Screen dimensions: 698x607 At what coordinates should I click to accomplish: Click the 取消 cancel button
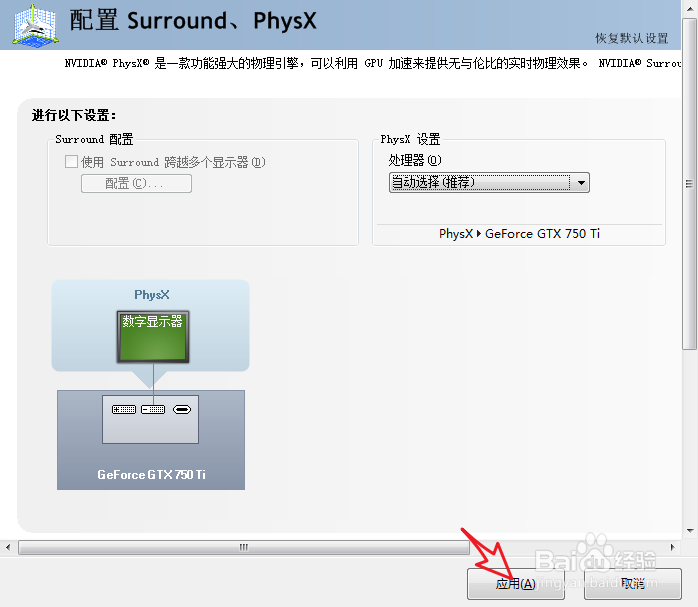[633, 584]
